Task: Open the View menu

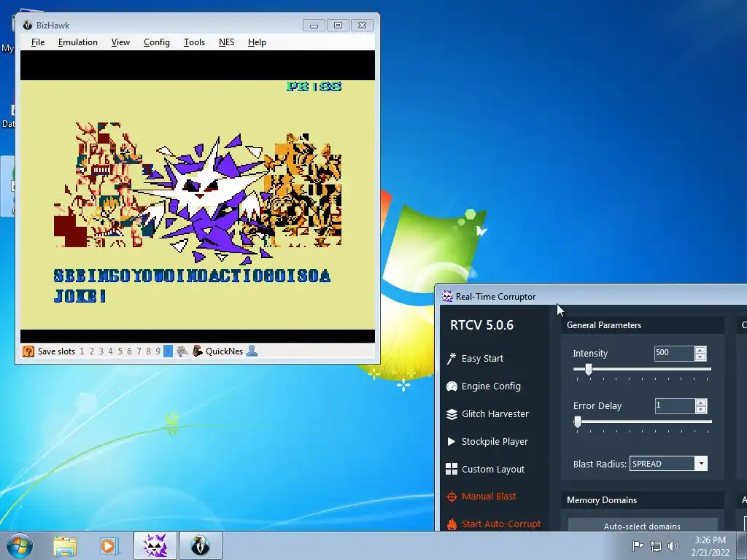Action: tap(120, 42)
